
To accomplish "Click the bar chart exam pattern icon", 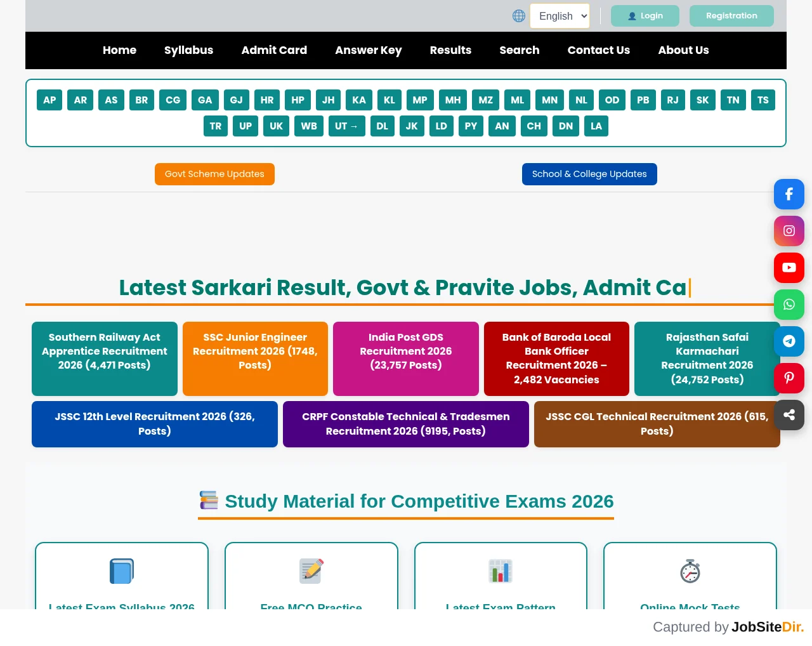I will pyautogui.click(x=501, y=571).
